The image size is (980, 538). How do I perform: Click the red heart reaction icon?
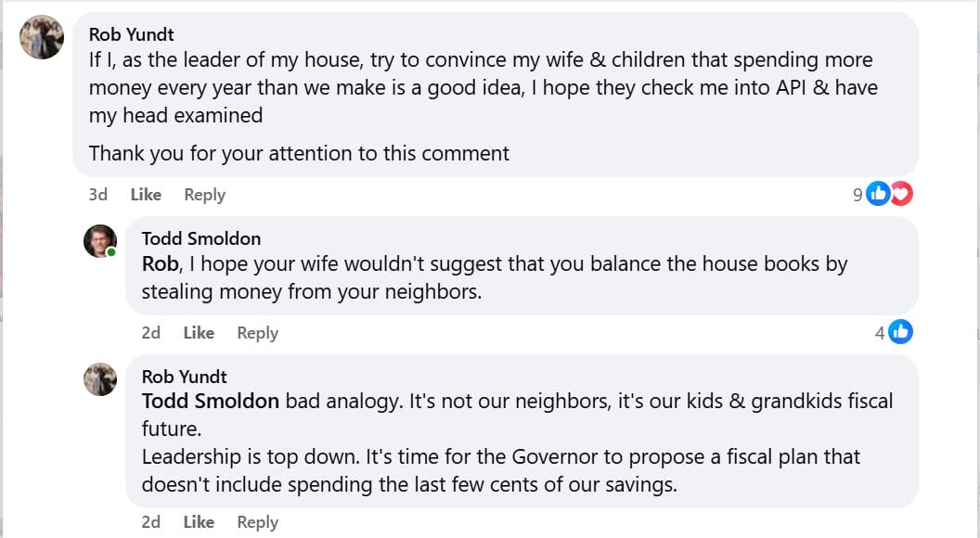901,194
